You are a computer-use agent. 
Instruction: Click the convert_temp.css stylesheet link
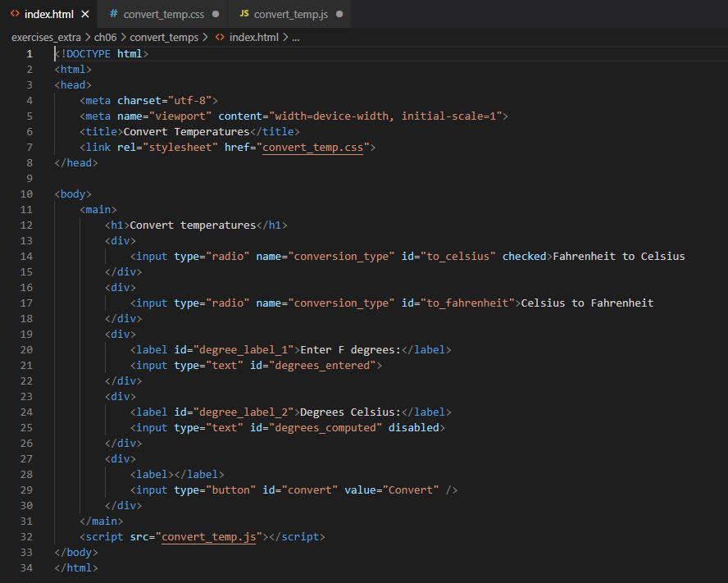(312, 147)
